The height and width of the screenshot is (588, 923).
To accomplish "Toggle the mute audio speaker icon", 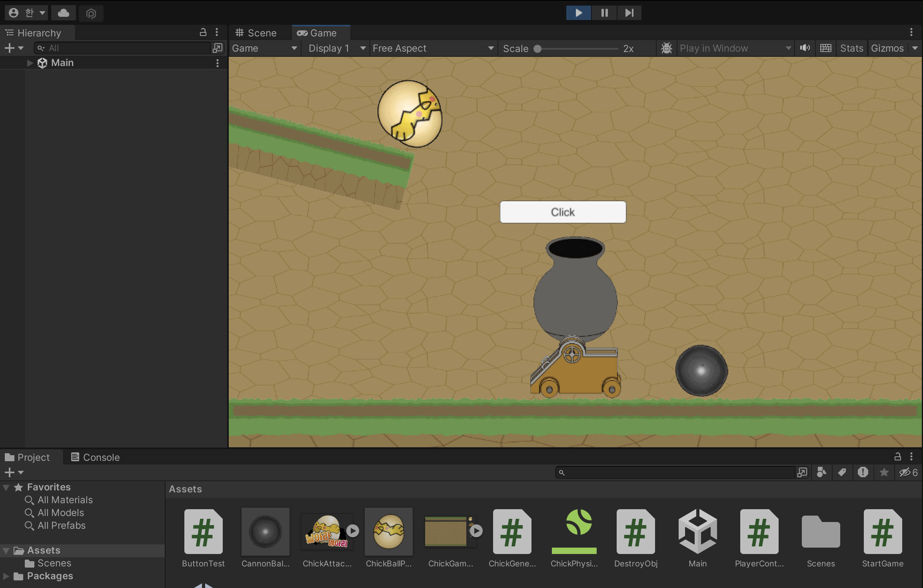I will click(x=805, y=48).
